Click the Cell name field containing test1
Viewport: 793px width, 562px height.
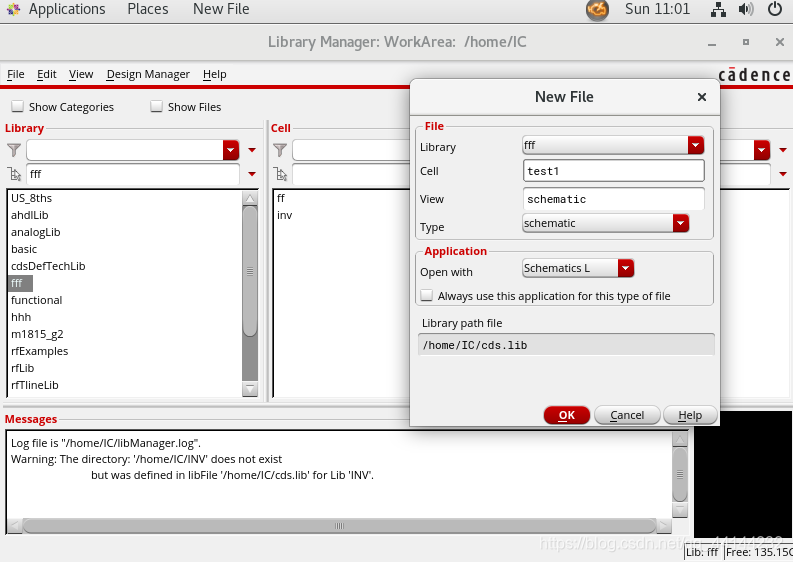pyautogui.click(x=613, y=171)
